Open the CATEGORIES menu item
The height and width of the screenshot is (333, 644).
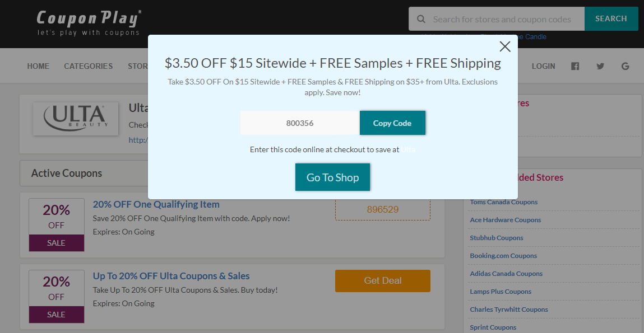pyautogui.click(x=89, y=66)
